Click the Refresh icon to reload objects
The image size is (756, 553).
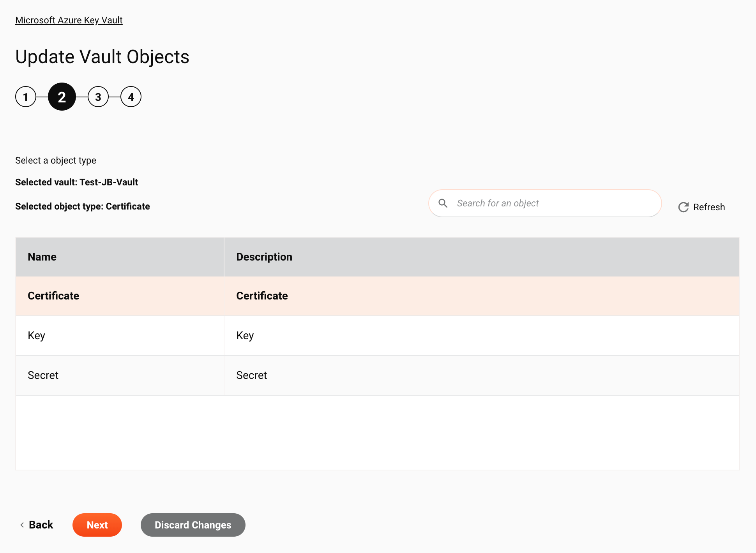pos(683,206)
